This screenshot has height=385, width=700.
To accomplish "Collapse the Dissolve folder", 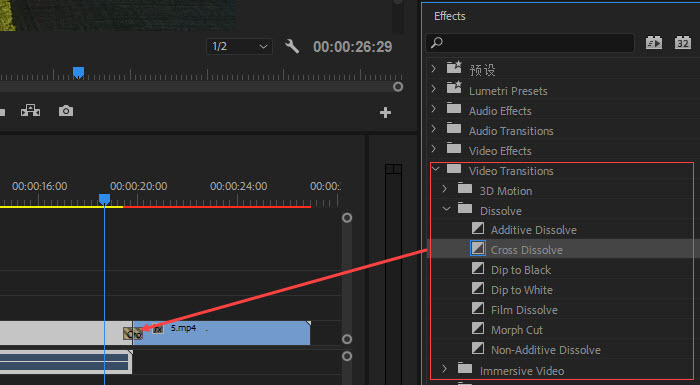I will click(x=446, y=209).
